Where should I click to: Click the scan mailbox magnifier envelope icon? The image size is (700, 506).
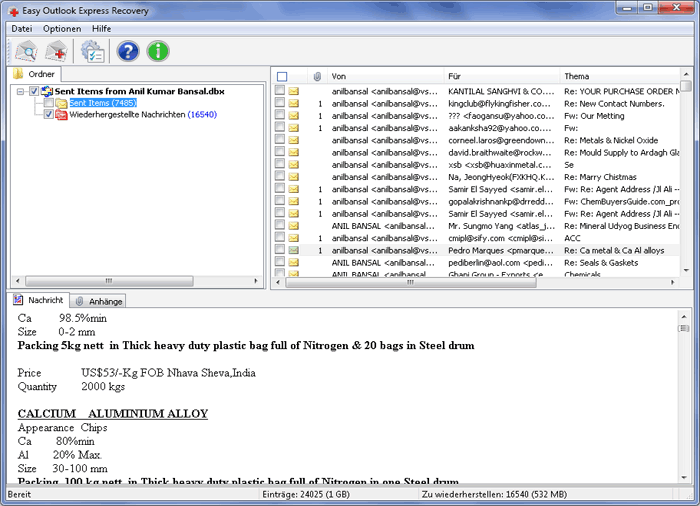coord(26,51)
